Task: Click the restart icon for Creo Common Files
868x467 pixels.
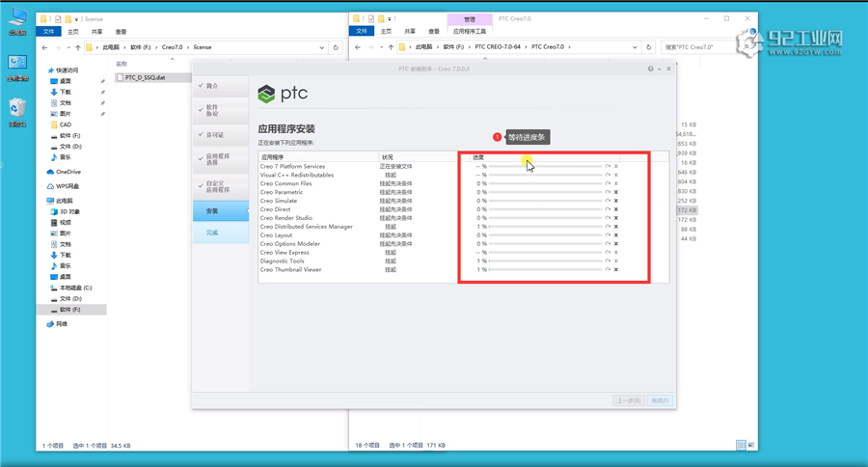Action: coord(608,183)
